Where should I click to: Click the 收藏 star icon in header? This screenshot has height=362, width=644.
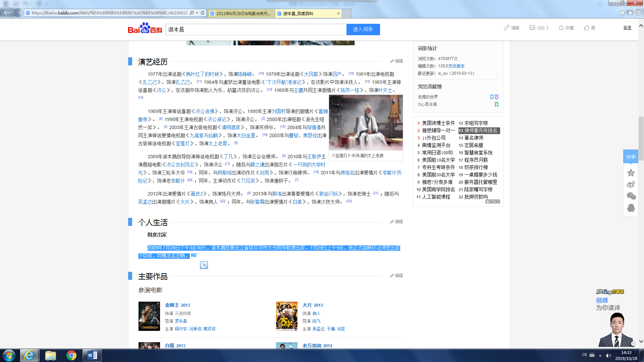[x=561, y=28]
